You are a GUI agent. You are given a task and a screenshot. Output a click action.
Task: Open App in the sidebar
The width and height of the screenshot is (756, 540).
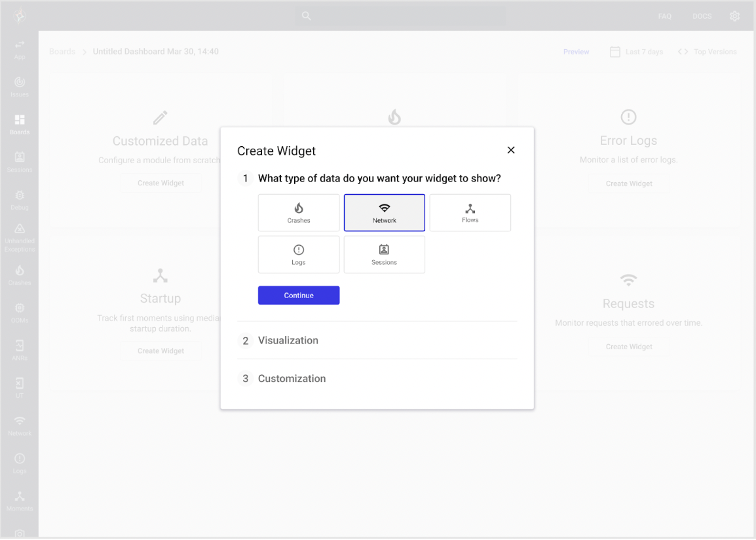(19, 50)
